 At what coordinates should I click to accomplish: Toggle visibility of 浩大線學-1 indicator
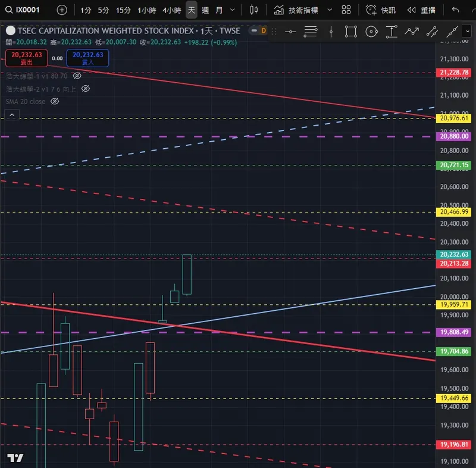click(x=77, y=76)
